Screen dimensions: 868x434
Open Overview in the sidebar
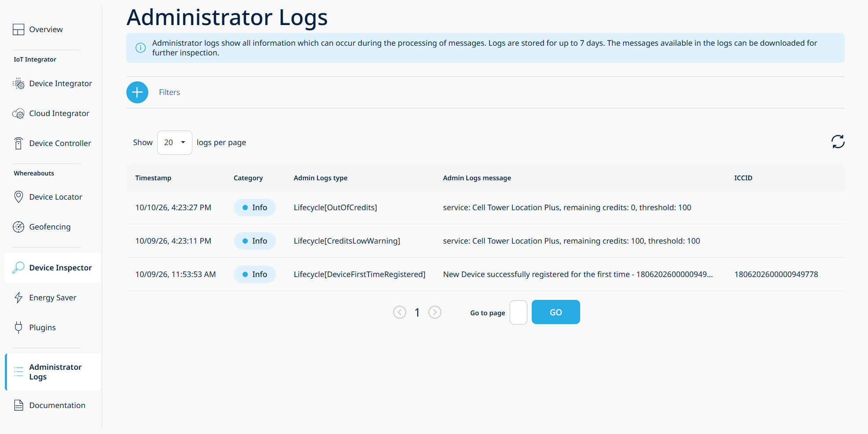coord(46,29)
